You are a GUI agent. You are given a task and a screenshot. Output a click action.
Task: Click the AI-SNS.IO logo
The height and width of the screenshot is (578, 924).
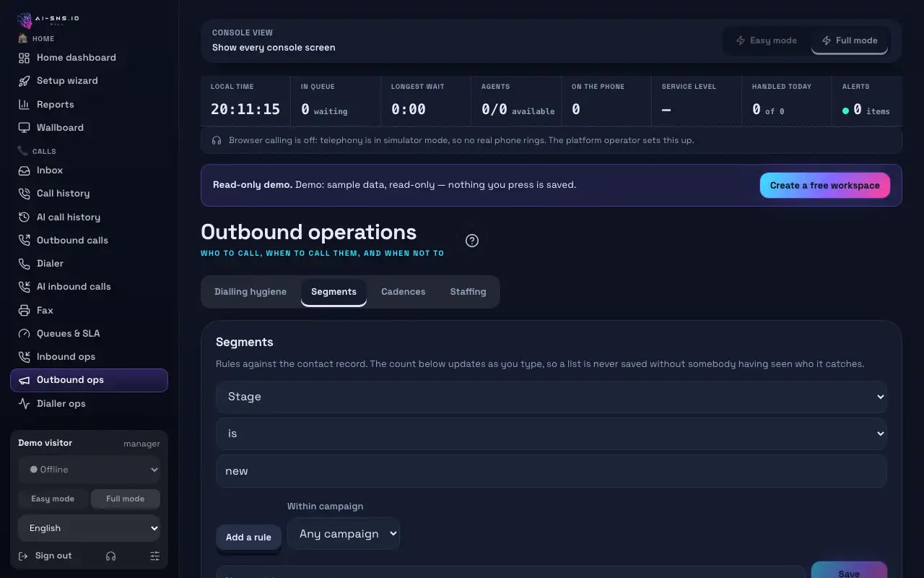tap(49, 20)
